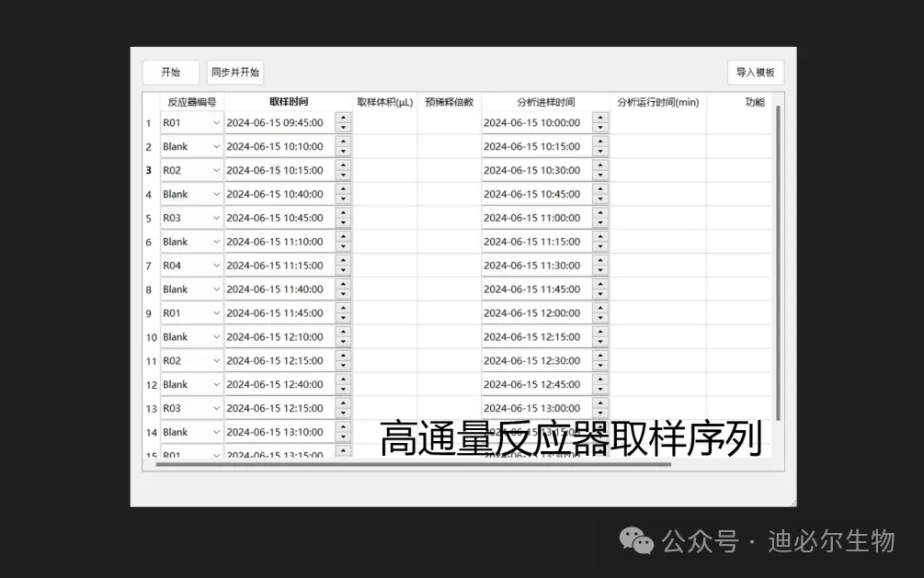Open the reactor dropdown showing R01 in row 1
The width and height of the screenshot is (924, 578).
(x=214, y=121)
